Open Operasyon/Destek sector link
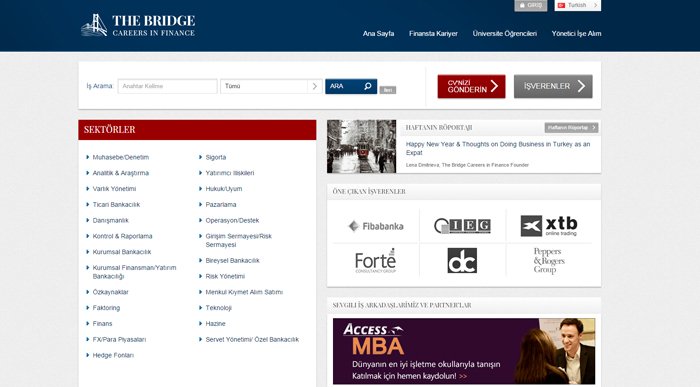The width and height of the screenshot is (700, 387). (232, 220)
